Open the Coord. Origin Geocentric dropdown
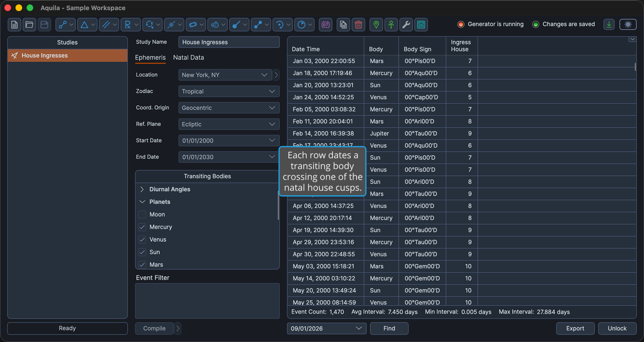This screenshot has width=644, height=342. point(229,108)
